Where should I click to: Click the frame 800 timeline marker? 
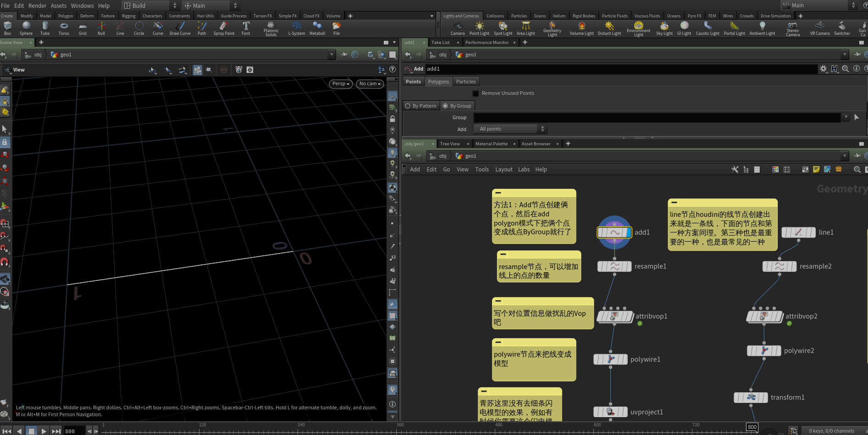(752, 427)
